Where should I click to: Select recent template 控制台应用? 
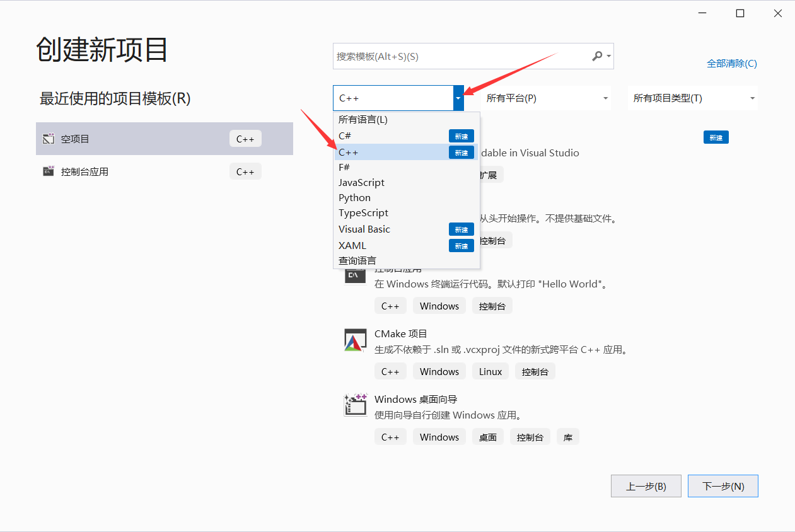point(165,171)
